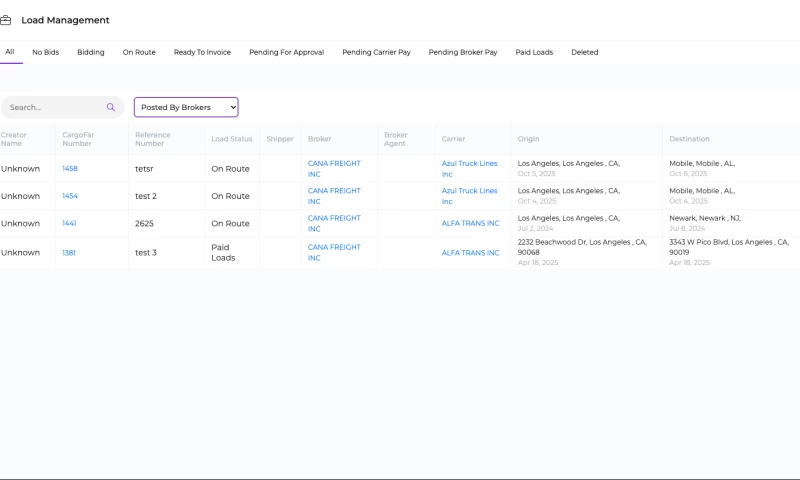The image size is (800, 480).
Task: Open CANA FREIGHT INC broker in row 1441
Action: [334, 223]
